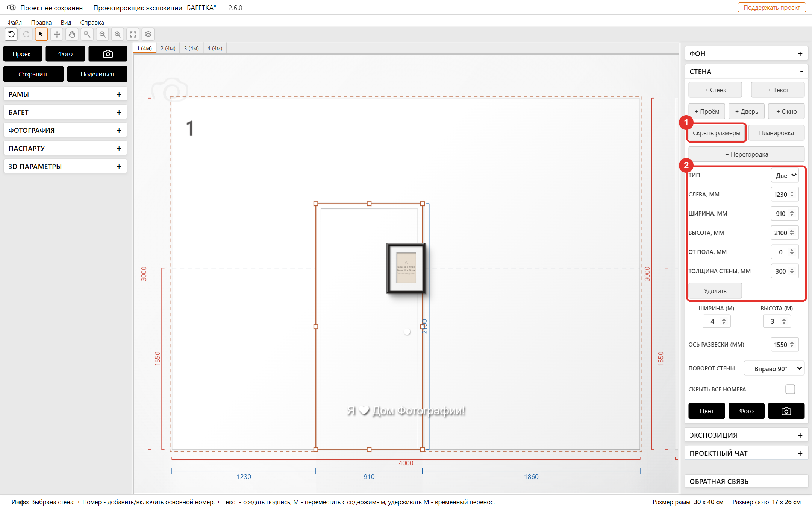Expand the РАМЫ section
Screen dimensions: 812x508
(x=65, y=94)
